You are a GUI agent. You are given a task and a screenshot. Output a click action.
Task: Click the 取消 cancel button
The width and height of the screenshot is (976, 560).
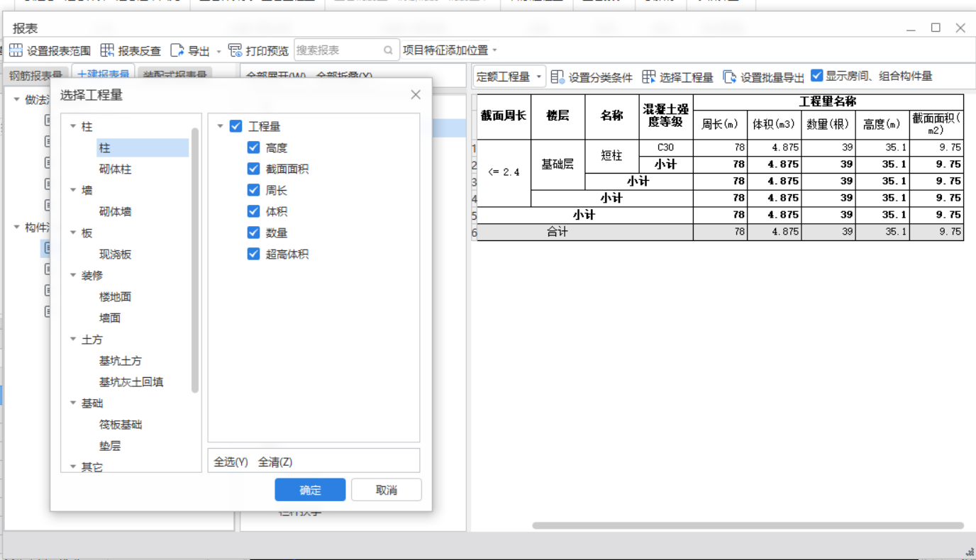point(387,490)
